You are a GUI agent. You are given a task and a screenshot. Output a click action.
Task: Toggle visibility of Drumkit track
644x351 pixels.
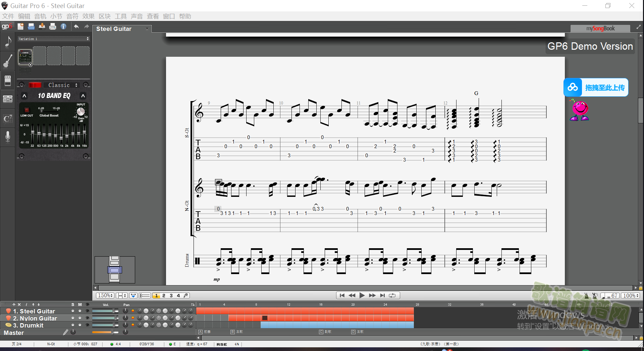point(88,325)
